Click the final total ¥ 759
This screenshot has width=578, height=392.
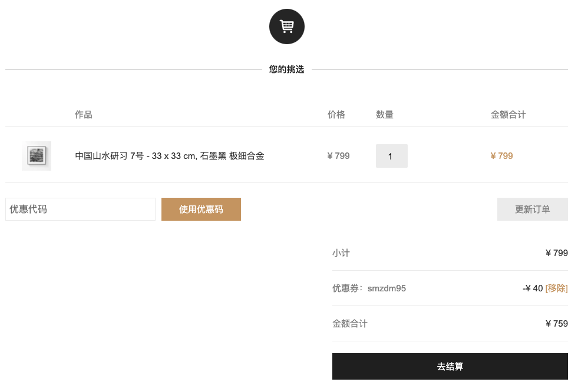(x=557, y=324)
